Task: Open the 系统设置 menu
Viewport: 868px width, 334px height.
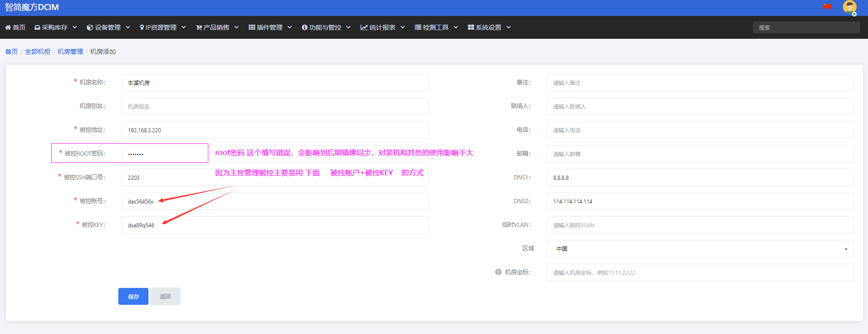Action: coord(489,27)
